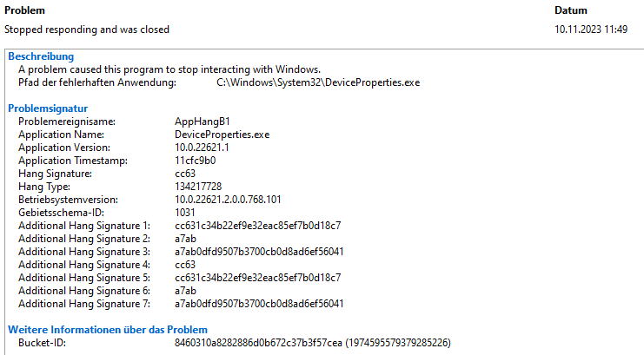The image size is (644, 355).
Task: Click the Application Version 10.0.22621.1 value
Action: [x=202, y=148]
